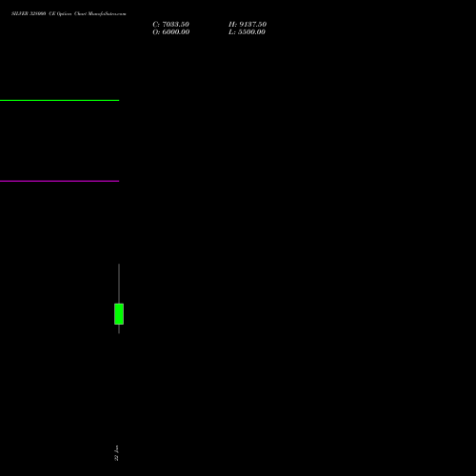Click the open value O: 6000.00

click(x=171, y=32)
